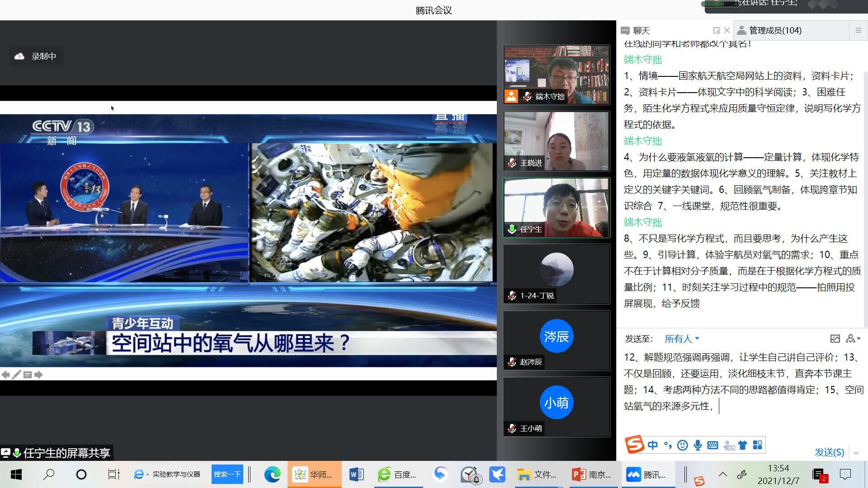Select 端木守拙 video thumbnail

557,75
